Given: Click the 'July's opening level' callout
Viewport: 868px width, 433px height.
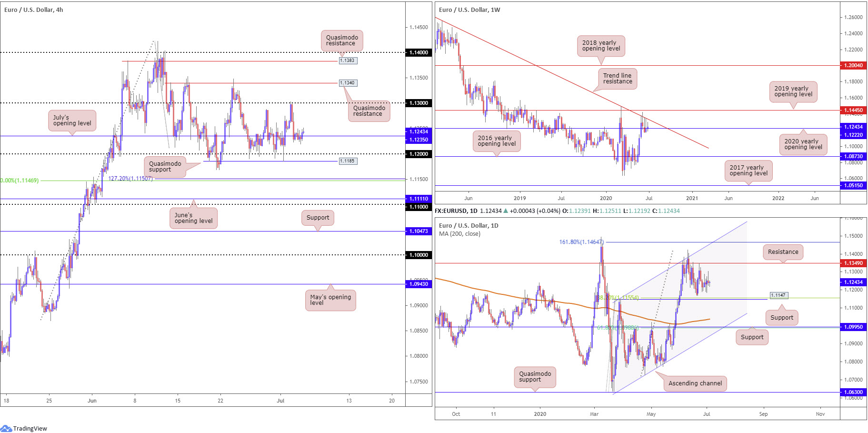Looking at the screenshot, I should tap(72, 121).
